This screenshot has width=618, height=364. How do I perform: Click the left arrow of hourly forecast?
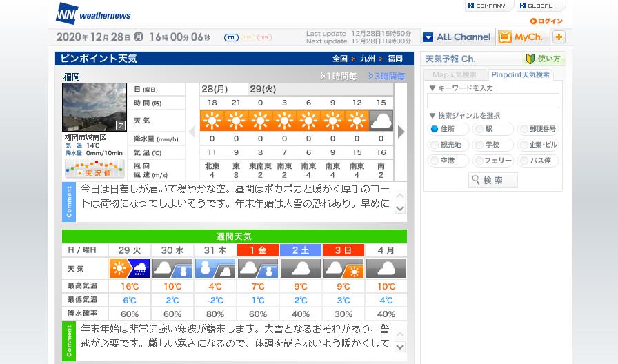point(192,132)
